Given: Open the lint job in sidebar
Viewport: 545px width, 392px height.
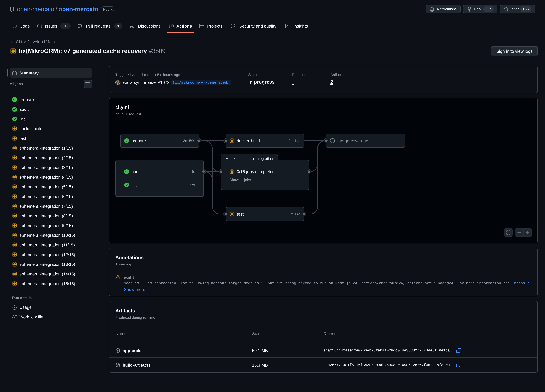Looking at the screenshot, I should coord(51,119).
